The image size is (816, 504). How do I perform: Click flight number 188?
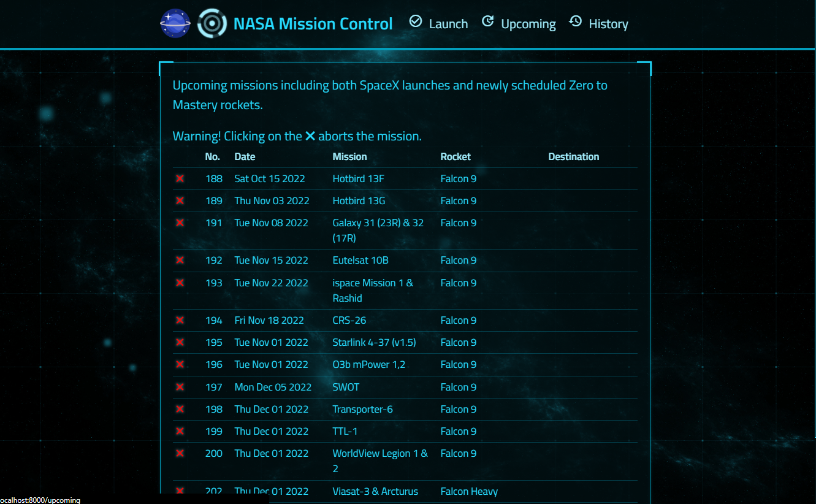tap(213, 178)
